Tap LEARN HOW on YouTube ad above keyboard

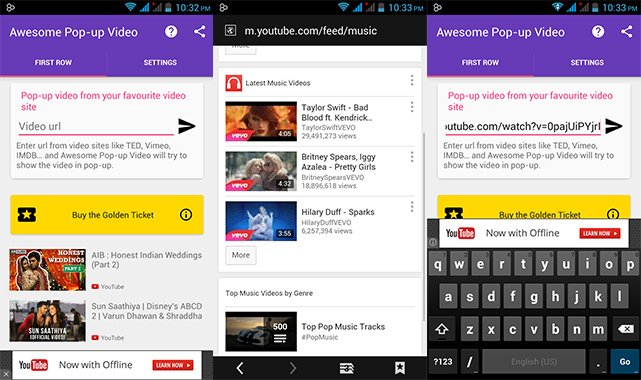[600, 233]
